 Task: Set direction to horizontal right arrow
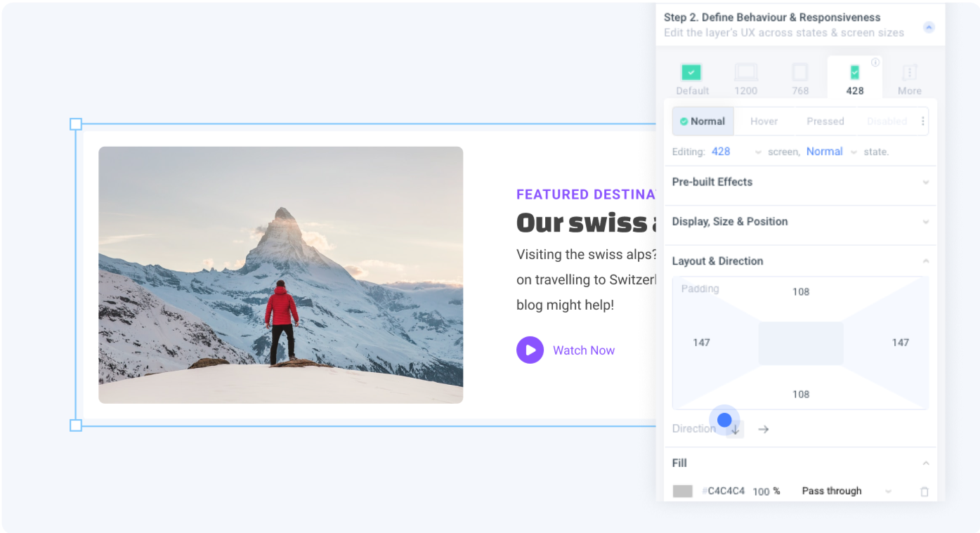coord(764,429)
